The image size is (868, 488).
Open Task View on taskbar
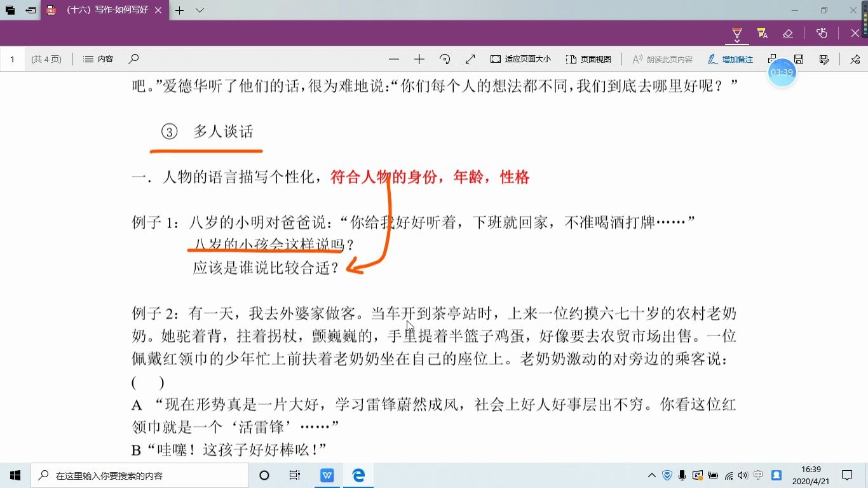point(295,475)
